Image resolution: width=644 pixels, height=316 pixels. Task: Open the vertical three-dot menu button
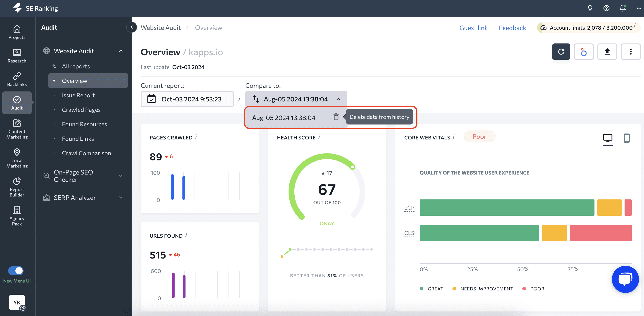click(x=631, y=52)
